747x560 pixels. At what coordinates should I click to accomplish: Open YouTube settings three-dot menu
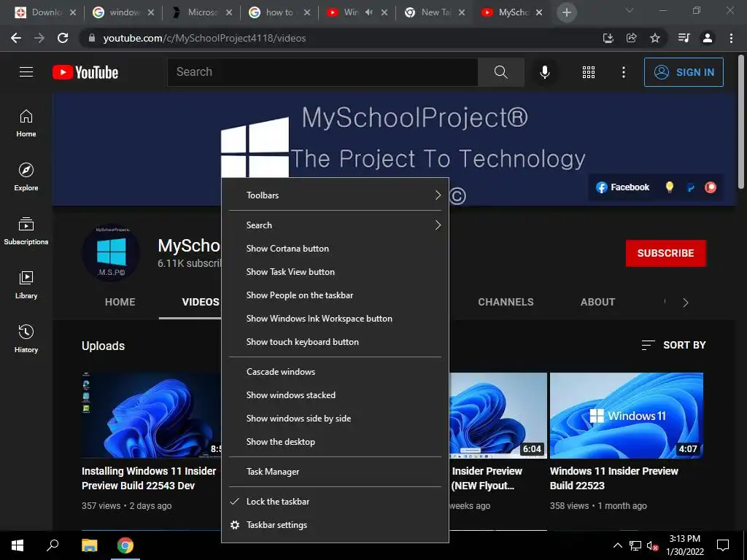623,72
